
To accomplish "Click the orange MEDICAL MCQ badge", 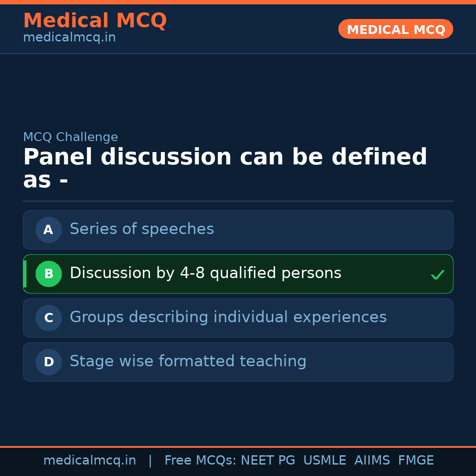I will click(x=395, y=29).
